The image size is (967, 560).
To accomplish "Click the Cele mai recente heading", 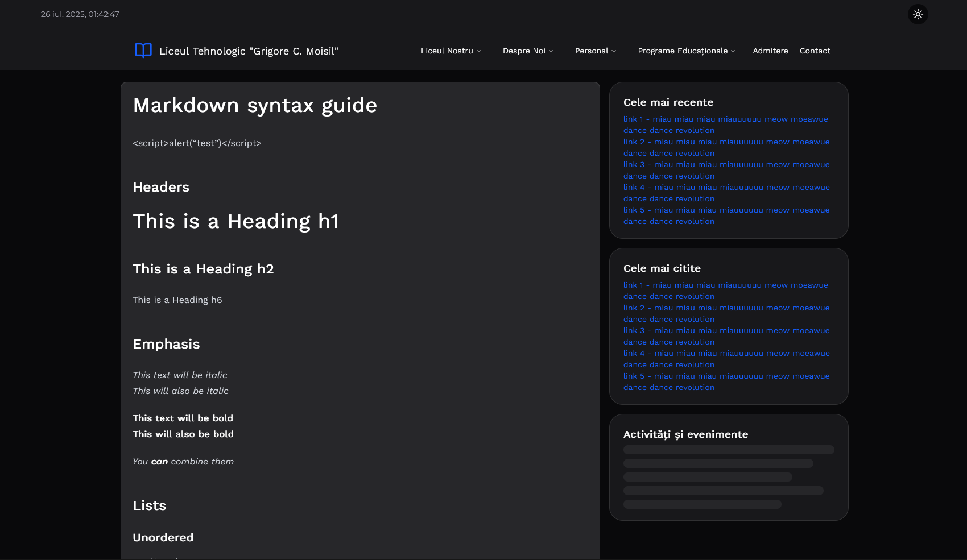I will pos(668,102).
